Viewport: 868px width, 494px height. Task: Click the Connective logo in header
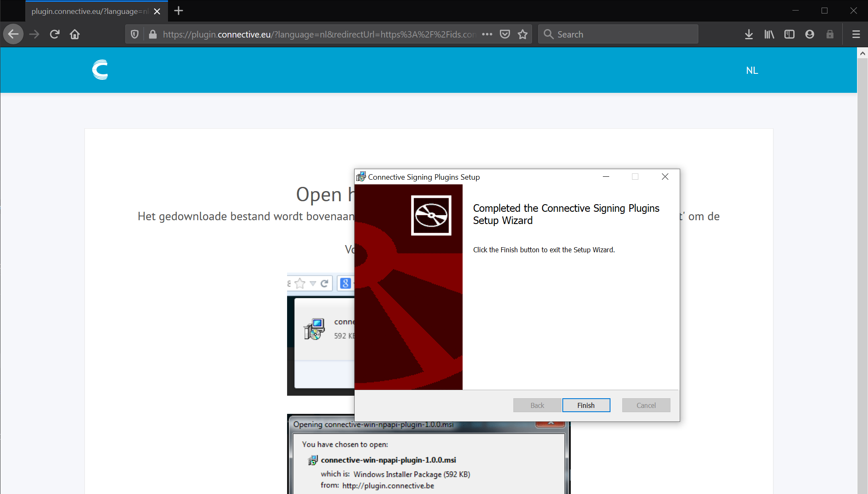[100, 70]
